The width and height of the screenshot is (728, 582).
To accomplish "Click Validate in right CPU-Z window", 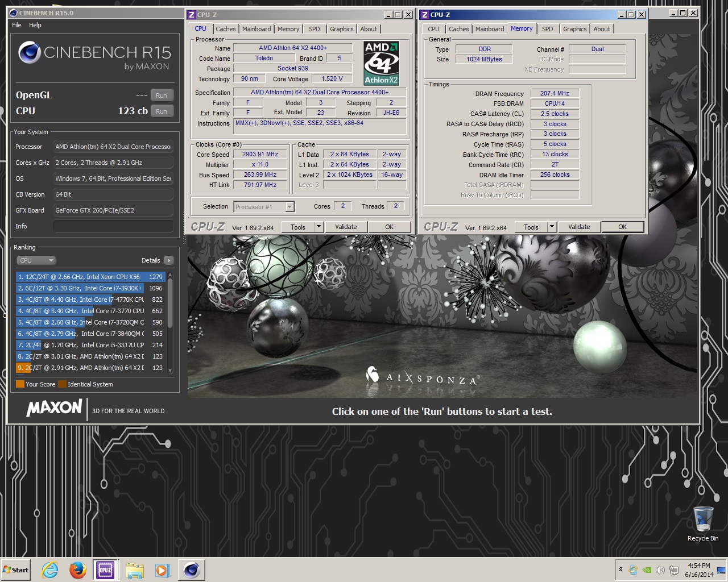I will tap(579, 227).
